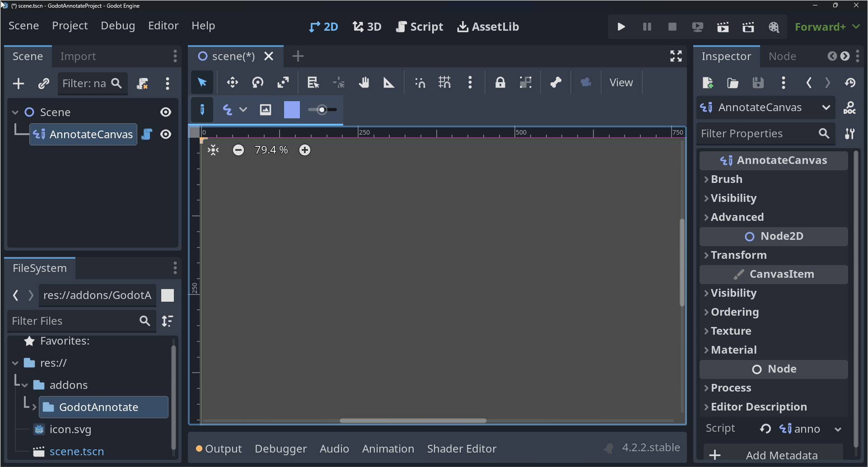Open the annotate brush color swatch
Image resolution: width=868 pixels, height=467 pixels.
(x=292, y=110)
